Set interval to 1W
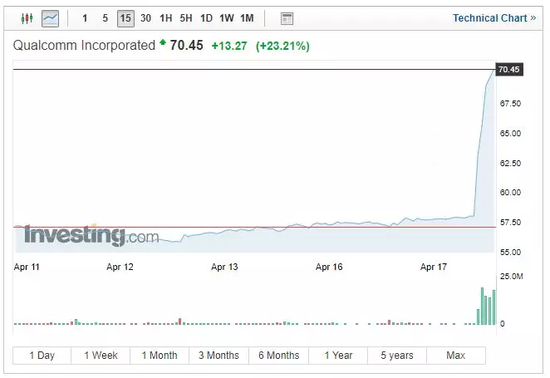550x378 pixels. point(227,18)
